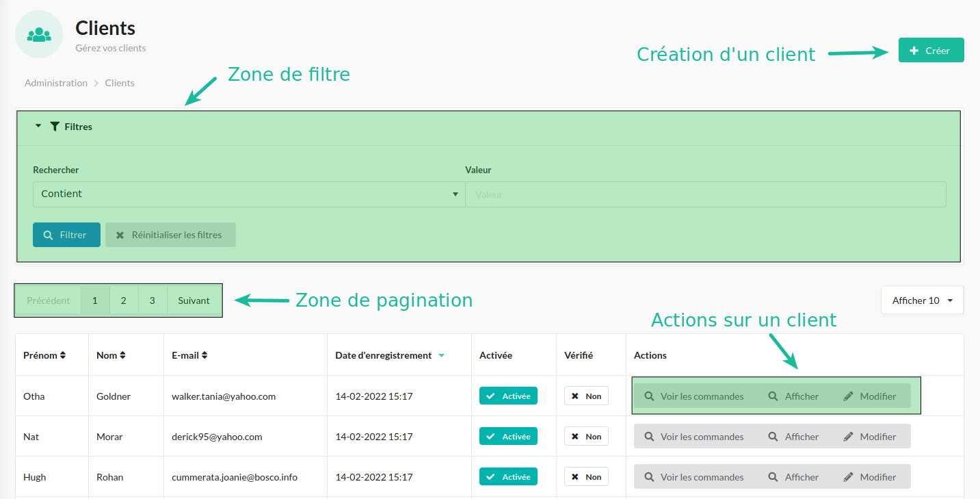Click Voir les commandes for Nat Morar

pyautogui.click(x=694, y=437)
